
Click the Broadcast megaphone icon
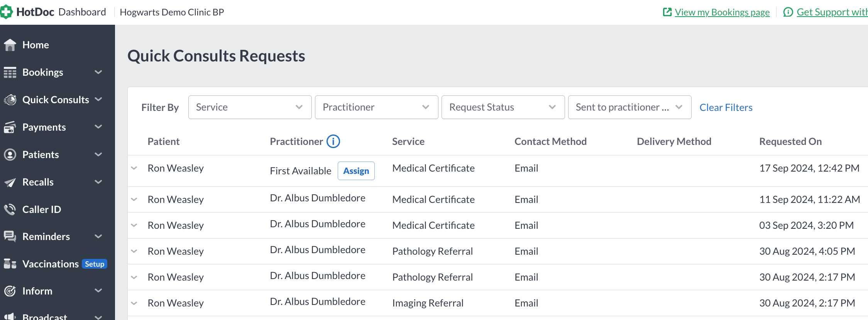click(10, 317)
